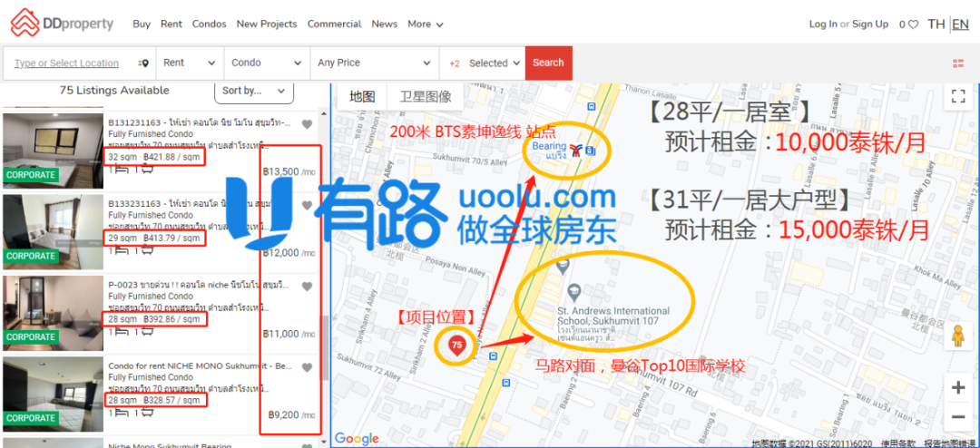Open the Condo for rent NICHE MONO thumbnail

coord(54,394)
